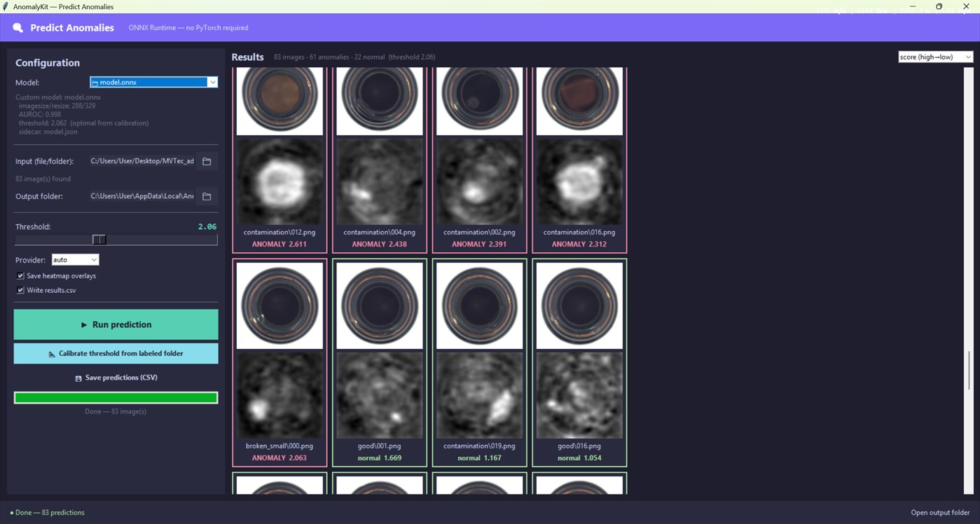The image size is (980, 524).
Task: Click the 83 image(s) found text
Action: pyautogui.click(x=43, y=179)
